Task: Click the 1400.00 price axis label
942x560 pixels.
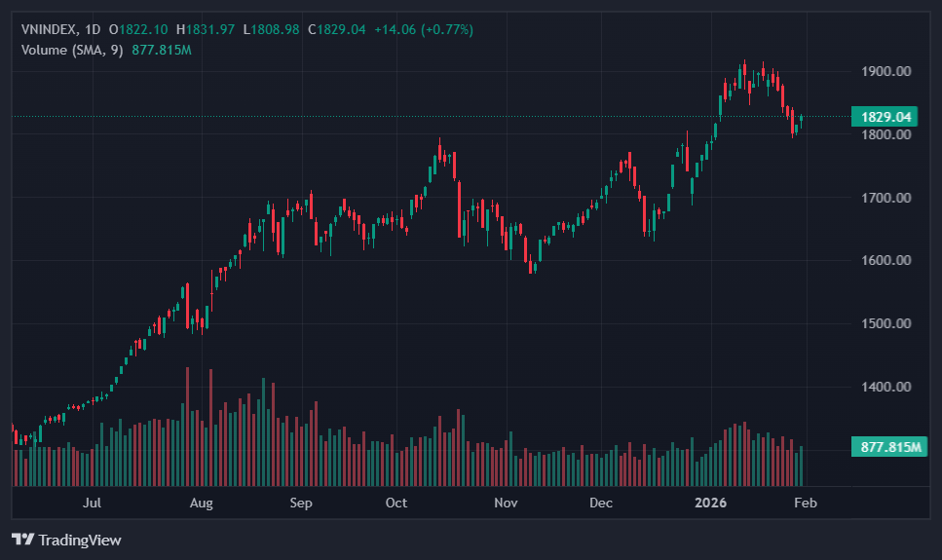Action: (x=885, y=387)
